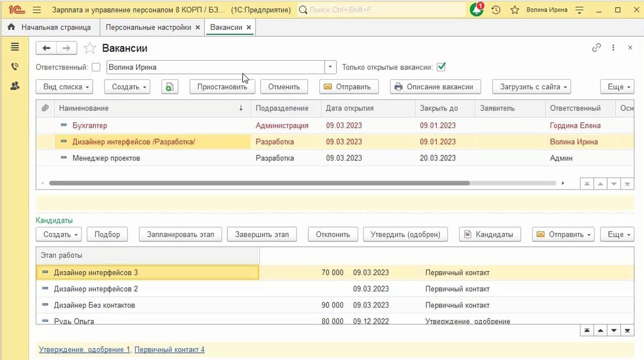Click Кандидаты report button
This screenshot has height=360, width=644.
(x=490, y=234)
